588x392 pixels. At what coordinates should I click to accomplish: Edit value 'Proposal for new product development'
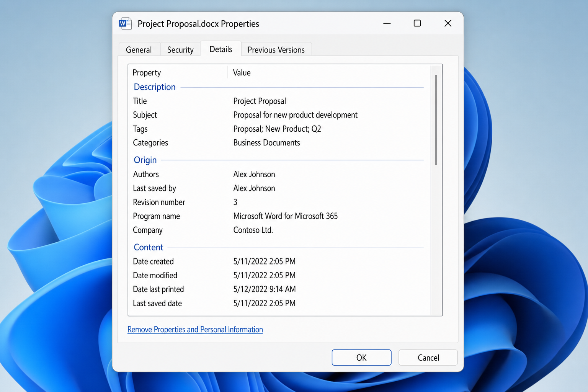point(295,115)
